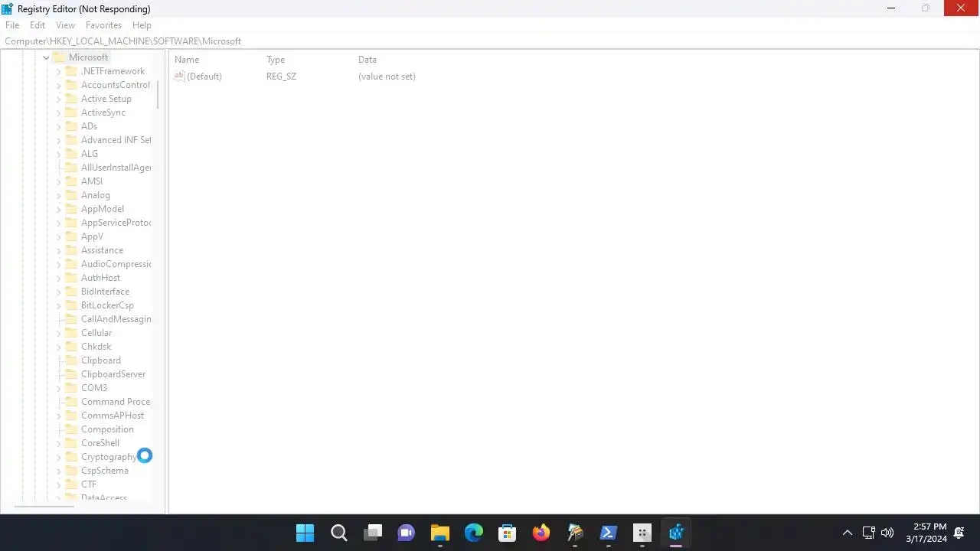Click the Cellular folder icon
Screen dimensions: 980x551
[x=71, y=333]
